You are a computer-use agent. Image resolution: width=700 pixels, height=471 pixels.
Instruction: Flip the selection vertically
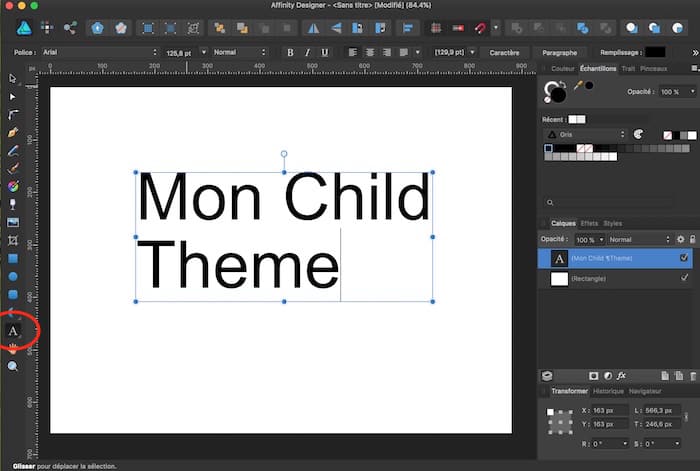tap(336, 28)
